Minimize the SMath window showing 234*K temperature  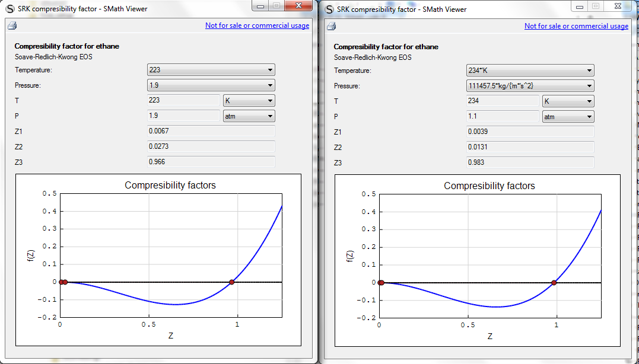click(x=580, y=6)
